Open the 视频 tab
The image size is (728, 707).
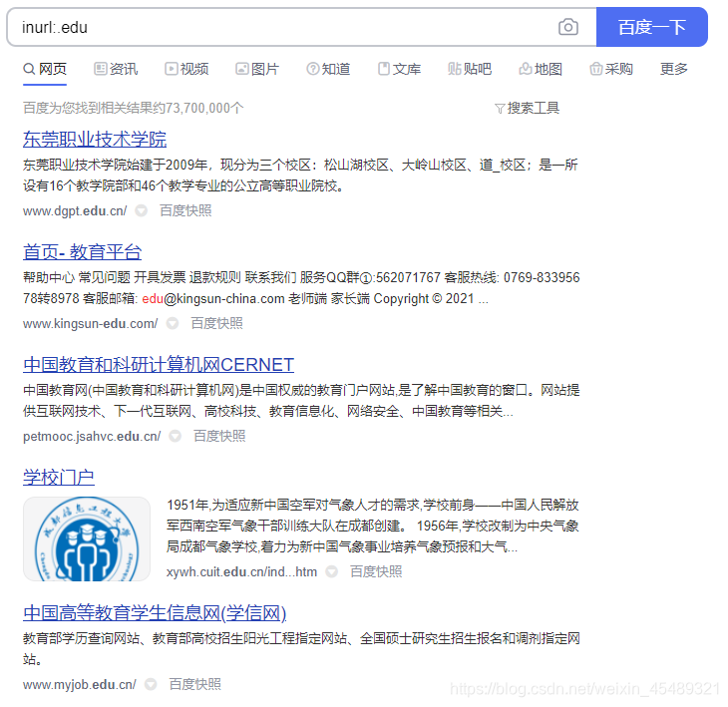(x=186, y=69)
